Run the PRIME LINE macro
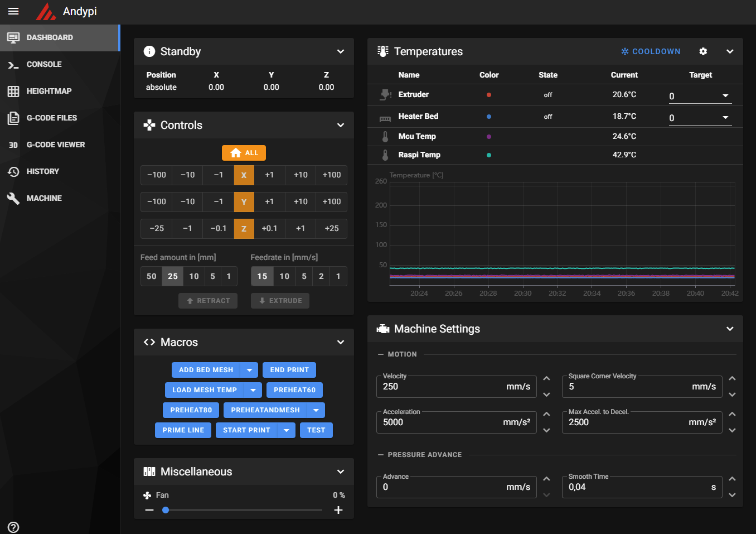The image size is (756, 534). click(x=183, y=430)
